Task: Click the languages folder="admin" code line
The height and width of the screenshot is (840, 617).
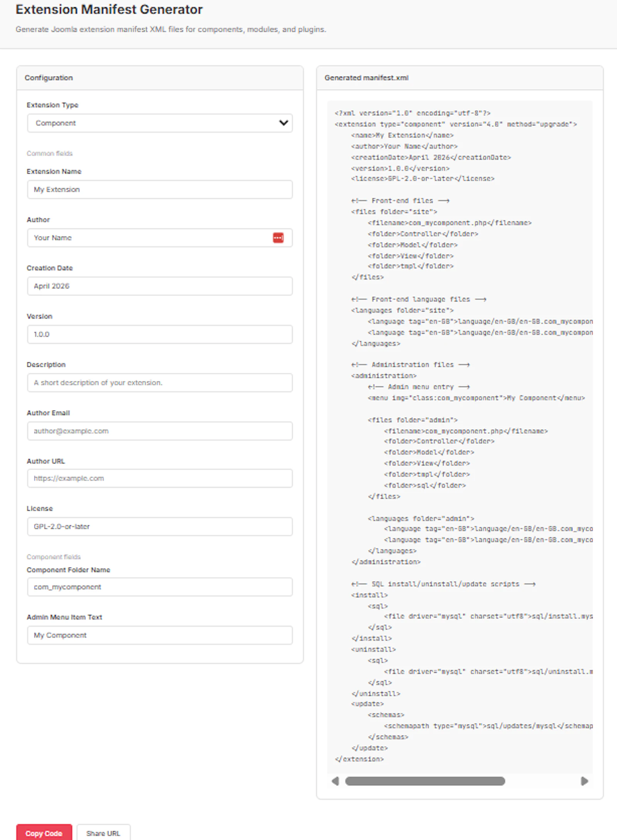Action: coord(421,518)
